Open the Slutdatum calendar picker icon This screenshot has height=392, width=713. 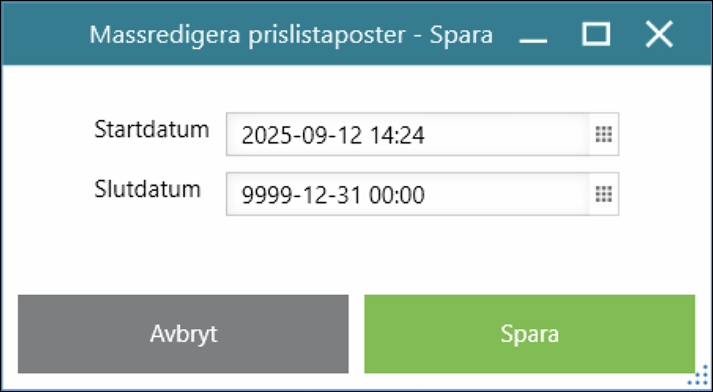(x=604, y=194)
